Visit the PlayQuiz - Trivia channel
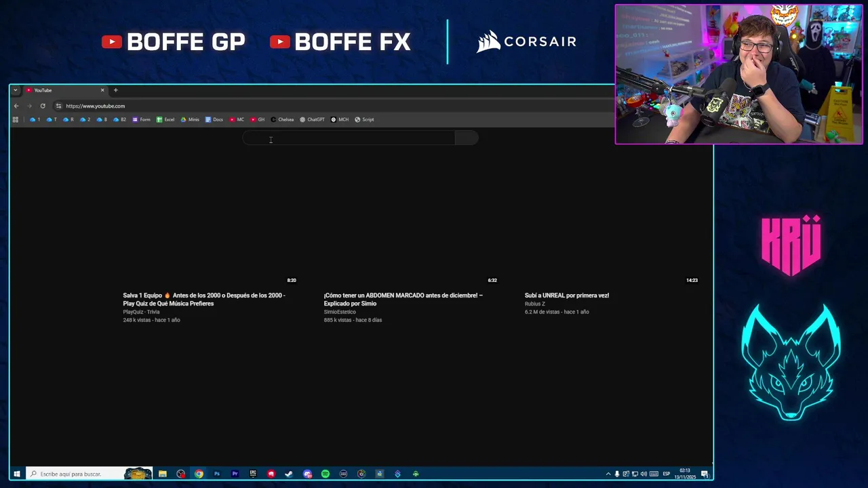This screenshot has height=488, width=868. click(x=141, y=312)
